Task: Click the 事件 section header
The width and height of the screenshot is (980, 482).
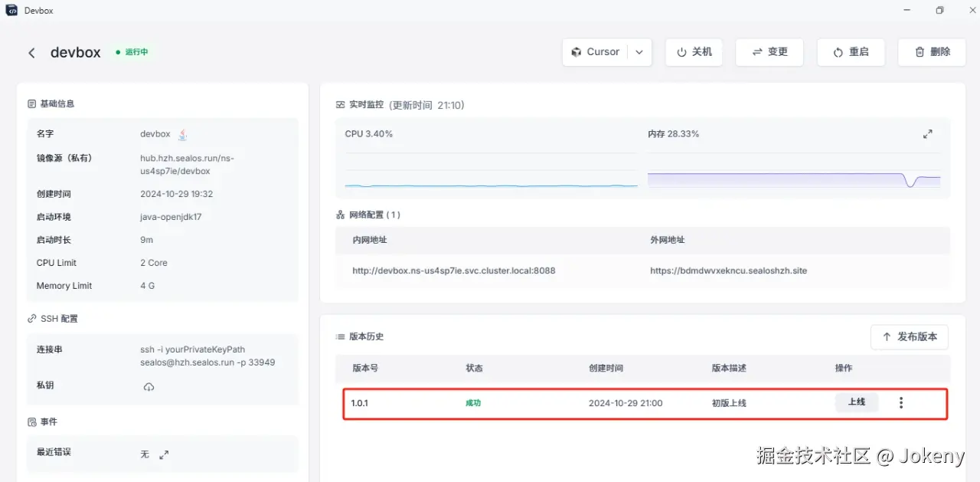Action: [42, 421]
